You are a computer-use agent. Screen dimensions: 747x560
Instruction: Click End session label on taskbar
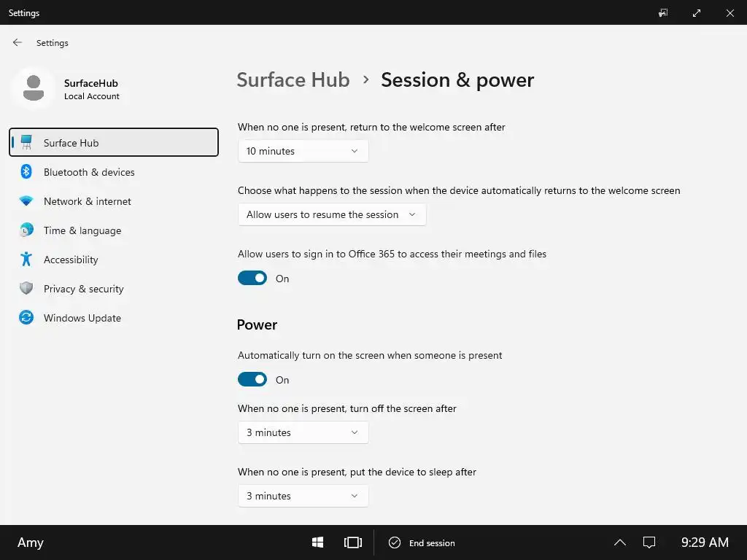click(432, 542)
